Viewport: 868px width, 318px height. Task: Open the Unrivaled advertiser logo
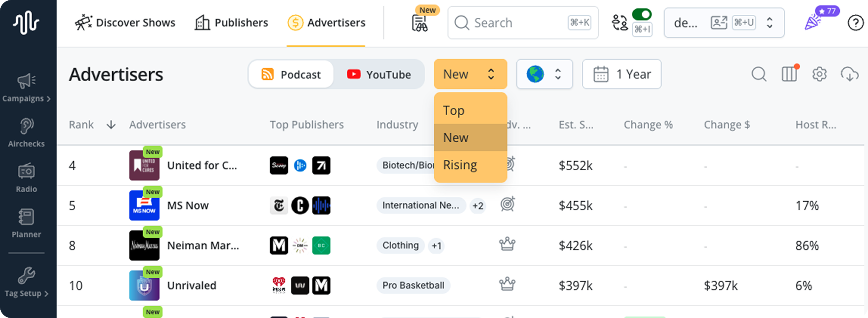point(144,286)
